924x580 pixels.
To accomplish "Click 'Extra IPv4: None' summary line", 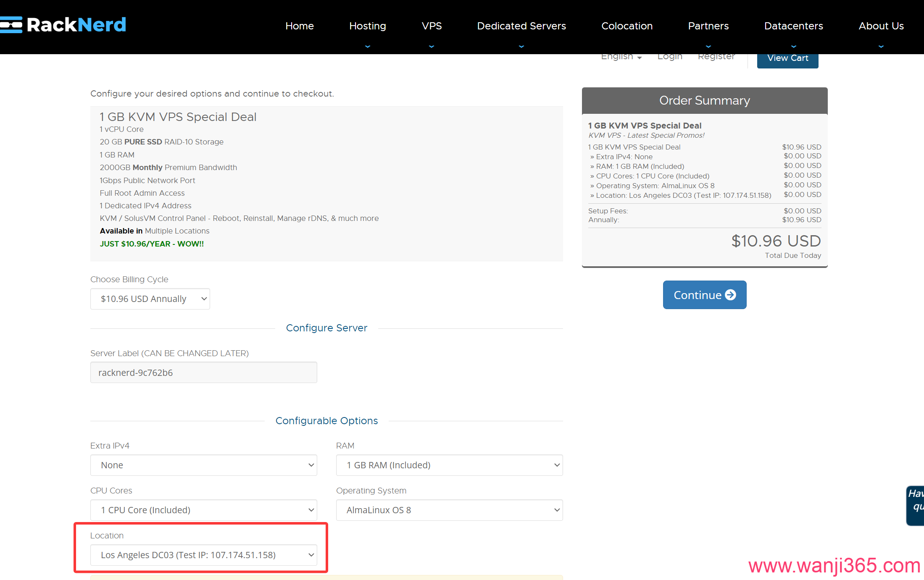I will pyautogui.click(x=621, y=157).
